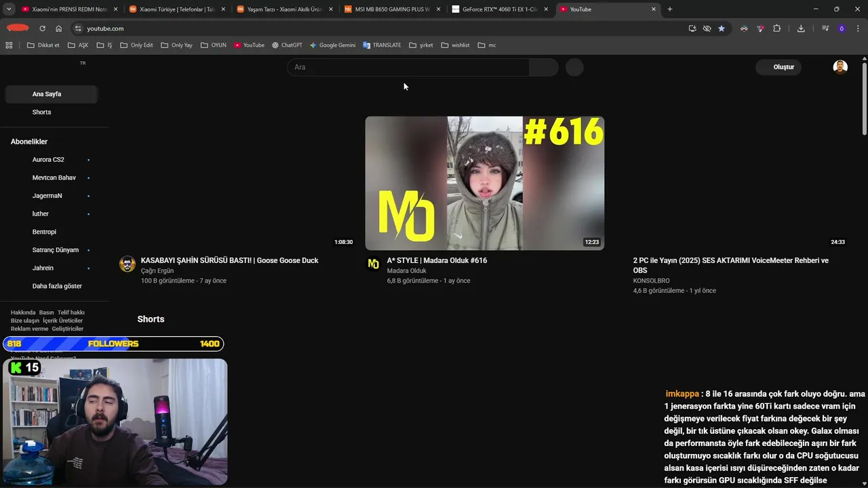Click the YouTube account avatar top right

tap(840, 67)
